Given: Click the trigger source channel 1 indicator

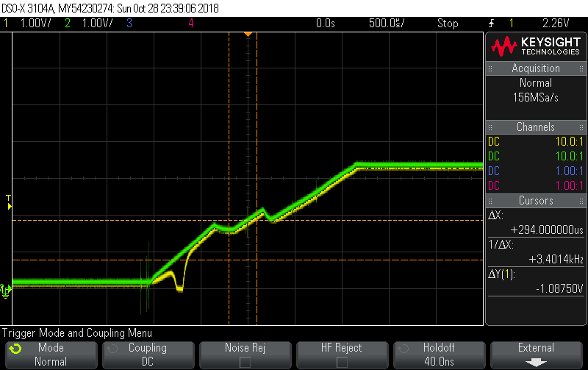Looking at the screenshot, I should point(511,24).
